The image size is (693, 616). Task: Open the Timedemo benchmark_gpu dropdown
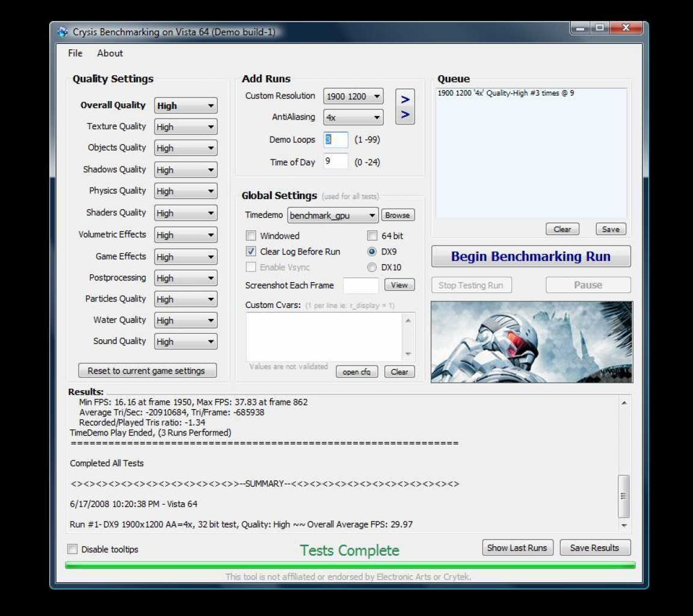(x=333, y=215)
